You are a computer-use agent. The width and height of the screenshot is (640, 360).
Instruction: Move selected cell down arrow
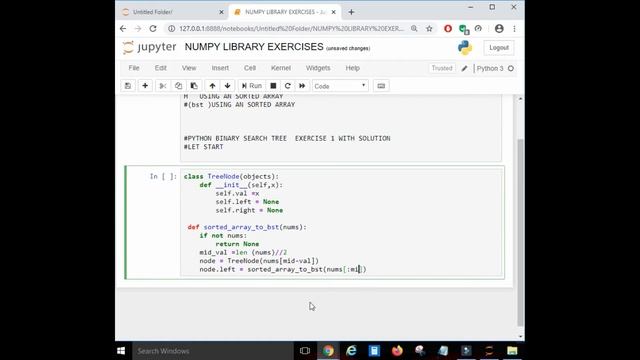click(227, 86)
